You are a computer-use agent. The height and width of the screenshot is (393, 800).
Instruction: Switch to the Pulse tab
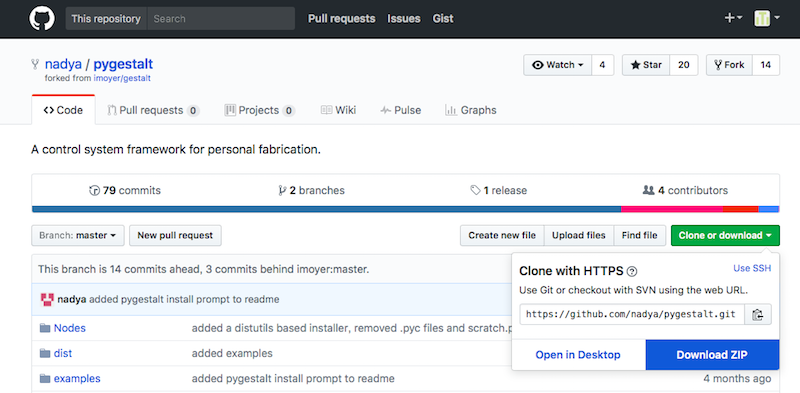401,110
